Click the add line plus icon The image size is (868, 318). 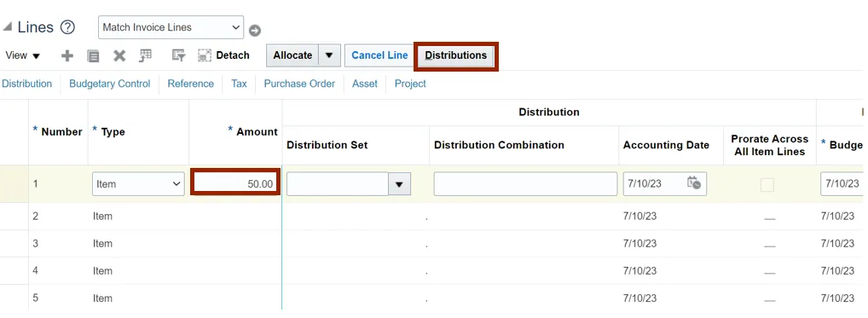[x=67, y=56]
